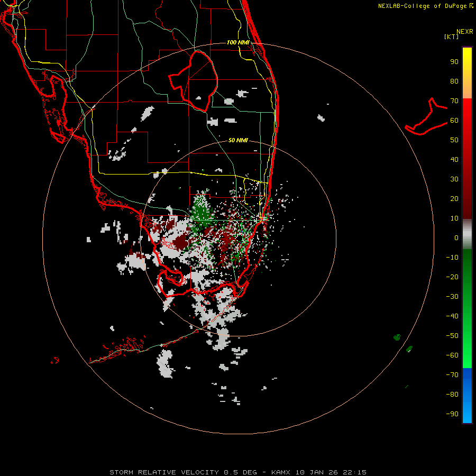The height and width of the screenshot is (476, 476).
Task: Click the NEXR label above the color scale
Action: tap(465, 32)
